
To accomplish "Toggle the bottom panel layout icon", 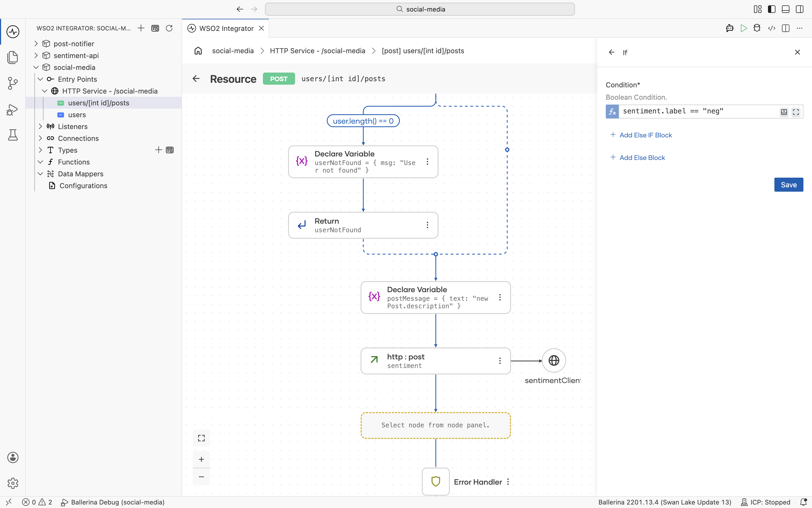I will [x=785, y=9].
